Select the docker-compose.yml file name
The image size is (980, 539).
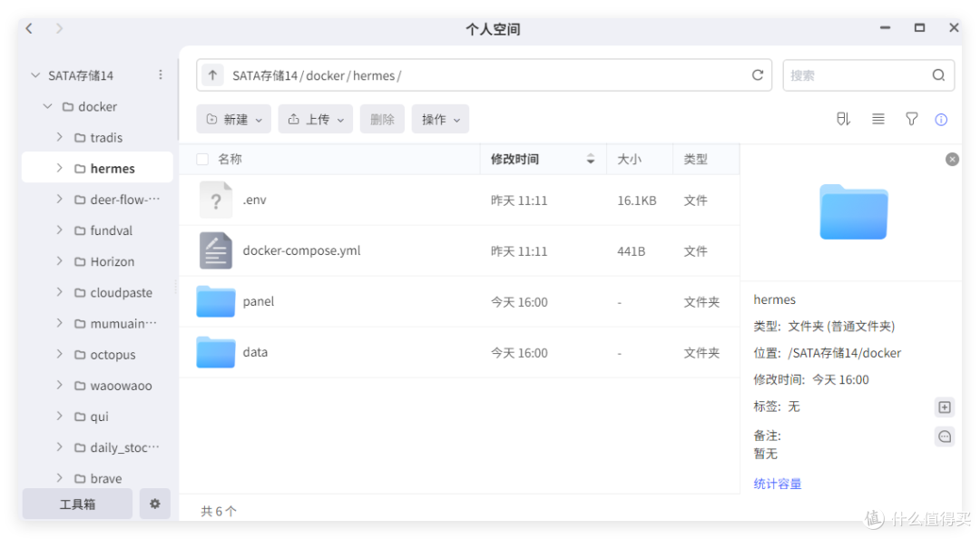click(x=301, y=250)
